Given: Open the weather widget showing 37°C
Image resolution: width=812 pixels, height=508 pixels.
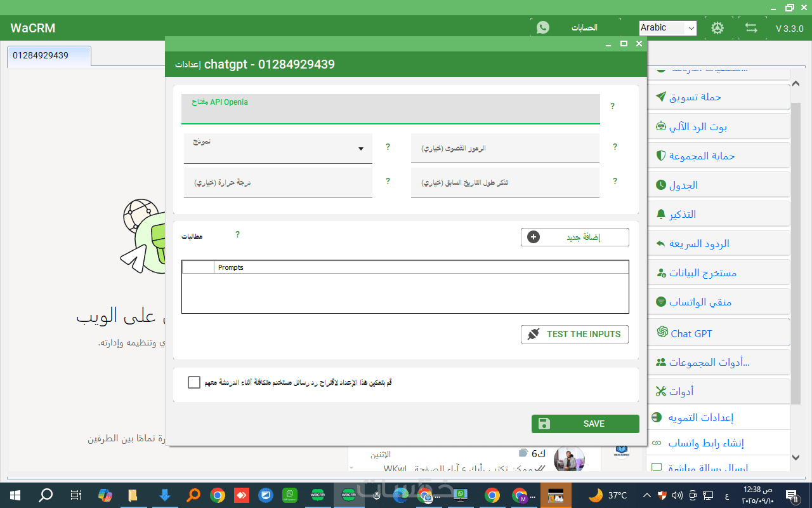Looking at the screenshot, I should (x=608, y=495).
